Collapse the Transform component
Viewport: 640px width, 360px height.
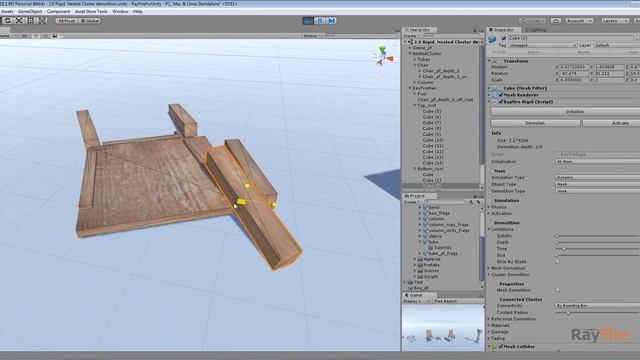(x=489, y=61)
